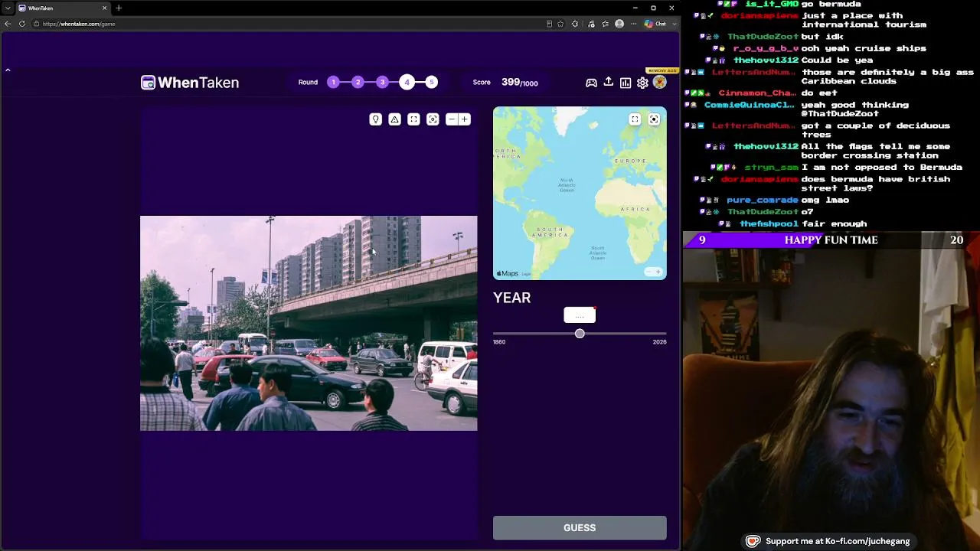Select round 3 indicator
This screenshot has height=551, width=980.
coord(382,82)
